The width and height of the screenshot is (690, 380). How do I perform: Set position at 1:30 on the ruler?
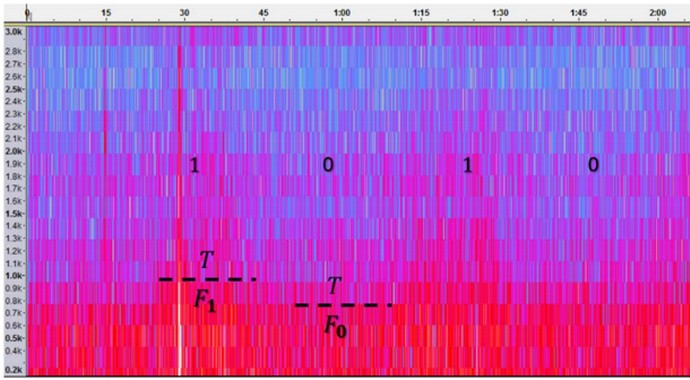tap(499, 13)
